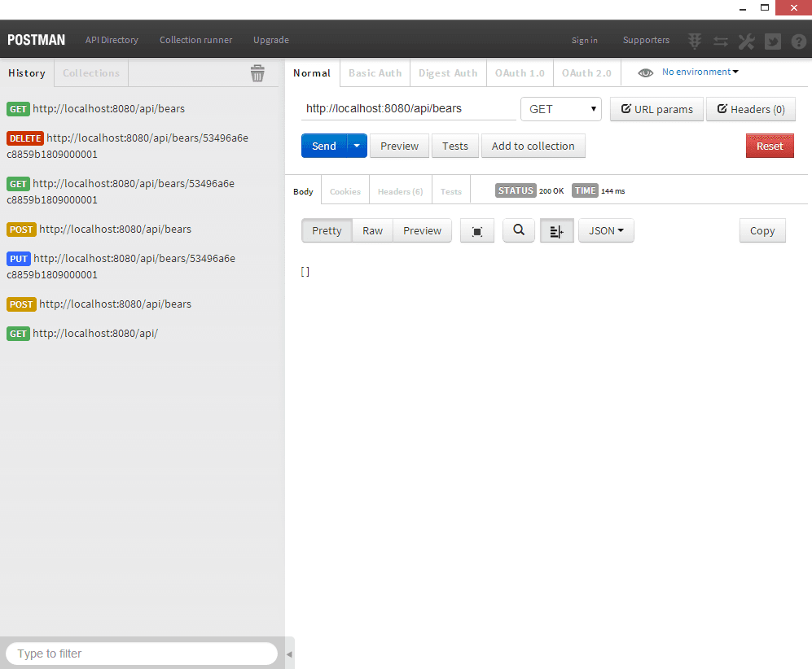Open the Collections sidebar tab
The height and width of the screenshot is (669, 812).
[x=90, y=72]
